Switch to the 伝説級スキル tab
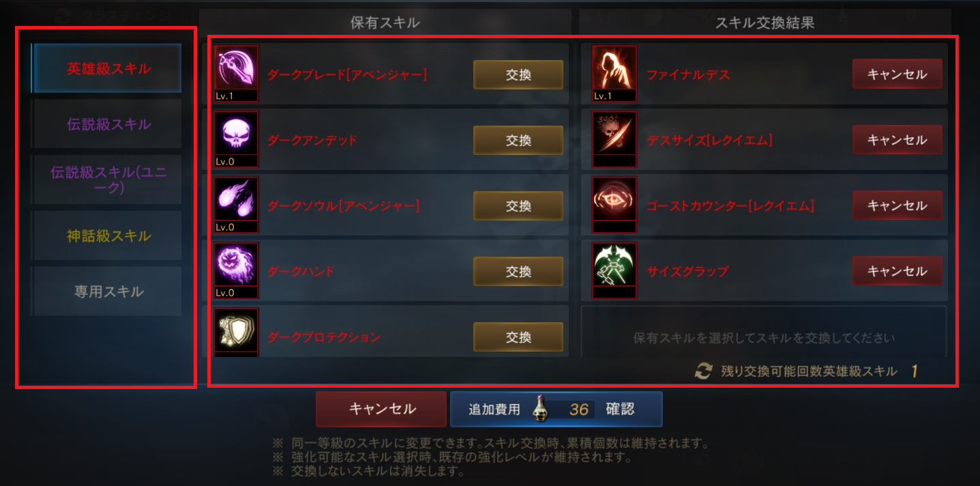Image resolution: width=980 pixels, height=486 pixels. [x=107, y=124]
